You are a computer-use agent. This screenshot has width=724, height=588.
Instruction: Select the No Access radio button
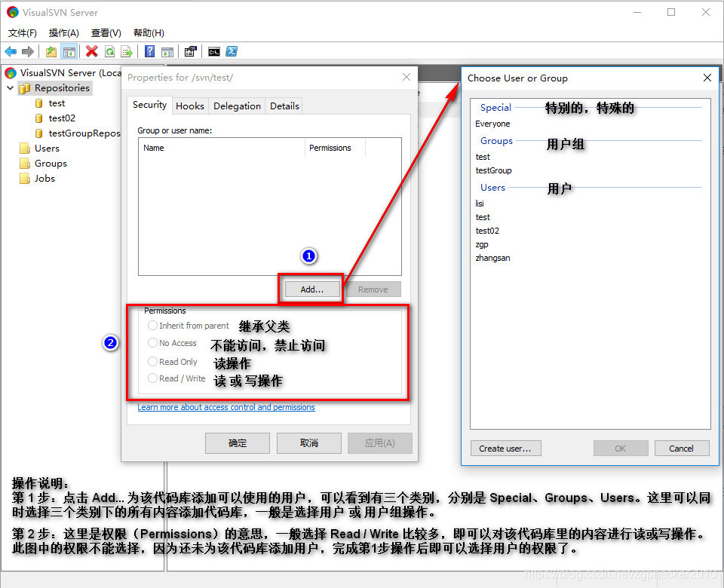[152, 343]
